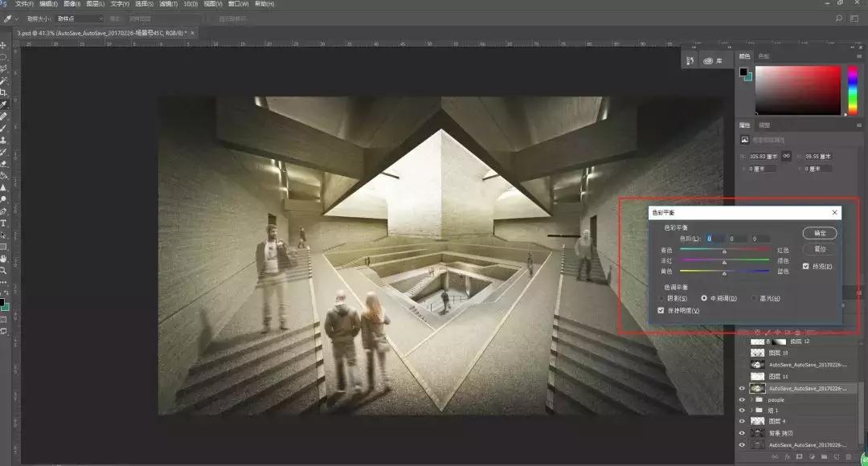Screen dimensions: 868x466
Task: Open the 图像(I) menu
Action: coord(72,4)
